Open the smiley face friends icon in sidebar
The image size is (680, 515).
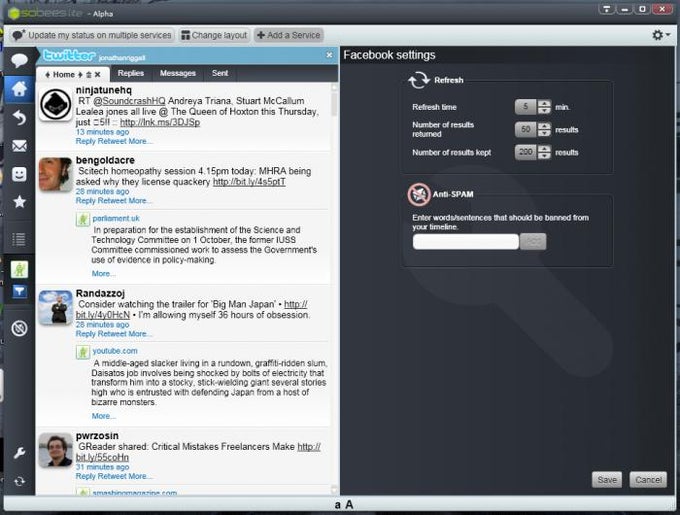[19, 174]
